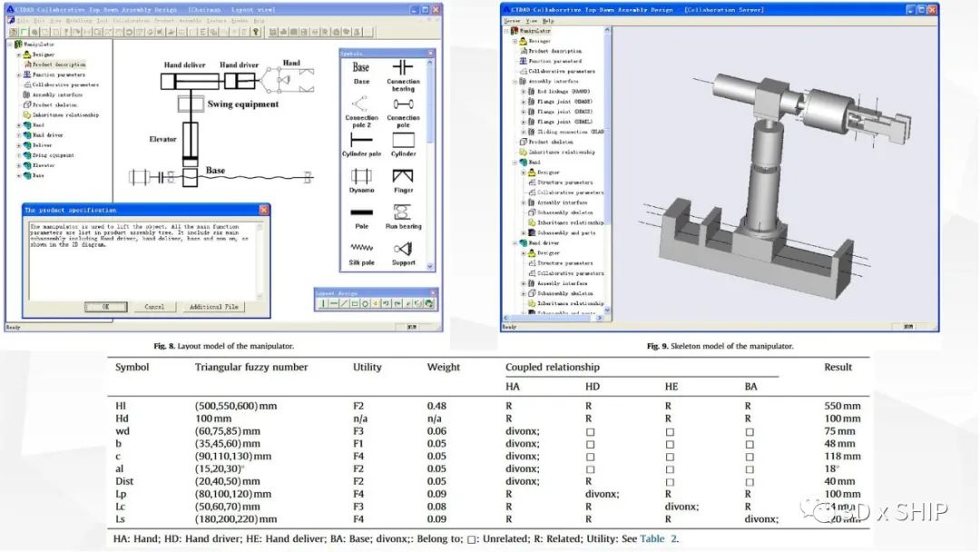Image resolution: width=980 pixels, height=552 pixels.
Task: Collapse the Manipulator root node in Layout window
Action: tap(10, 44)
